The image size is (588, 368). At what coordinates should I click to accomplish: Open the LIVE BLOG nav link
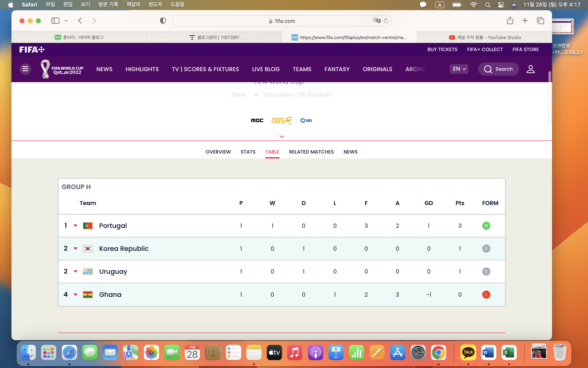coord(266,69)
